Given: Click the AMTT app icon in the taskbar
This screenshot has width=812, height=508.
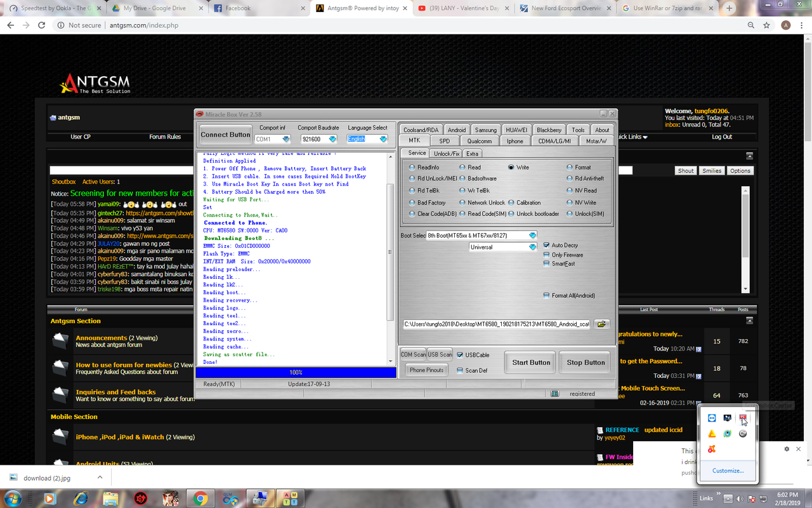Looking at the screenshot, I should pyautogui.click(x=291, y=498).
